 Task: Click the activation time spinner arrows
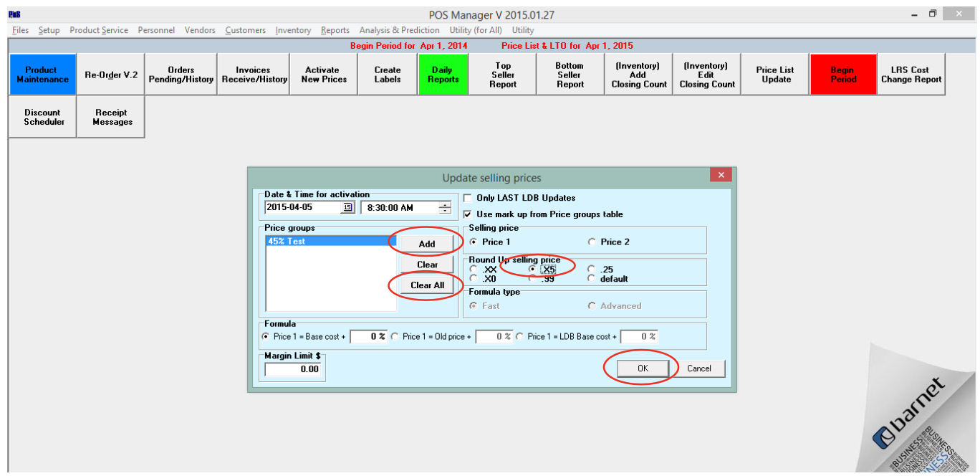click(x=445, y=207)
